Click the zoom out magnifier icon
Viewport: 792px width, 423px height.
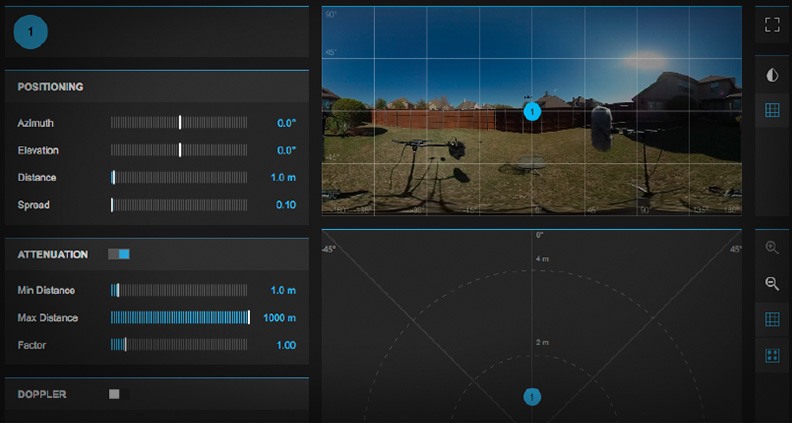(x=772, y=284)
